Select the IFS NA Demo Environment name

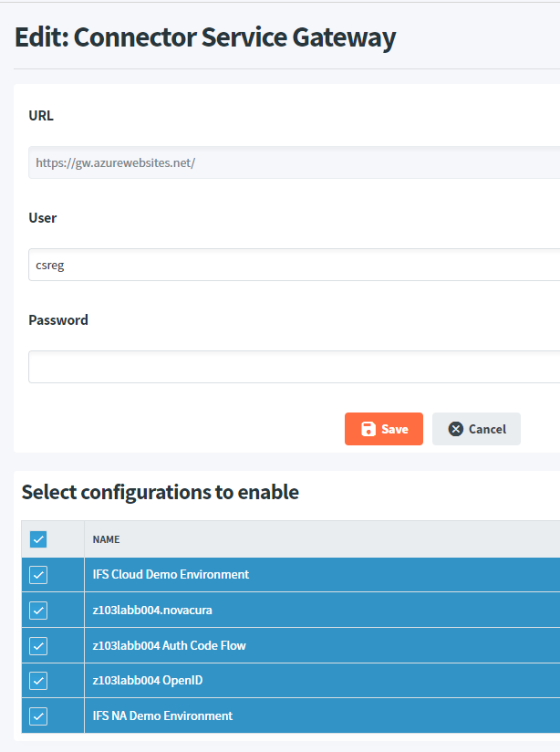(162, 716)
